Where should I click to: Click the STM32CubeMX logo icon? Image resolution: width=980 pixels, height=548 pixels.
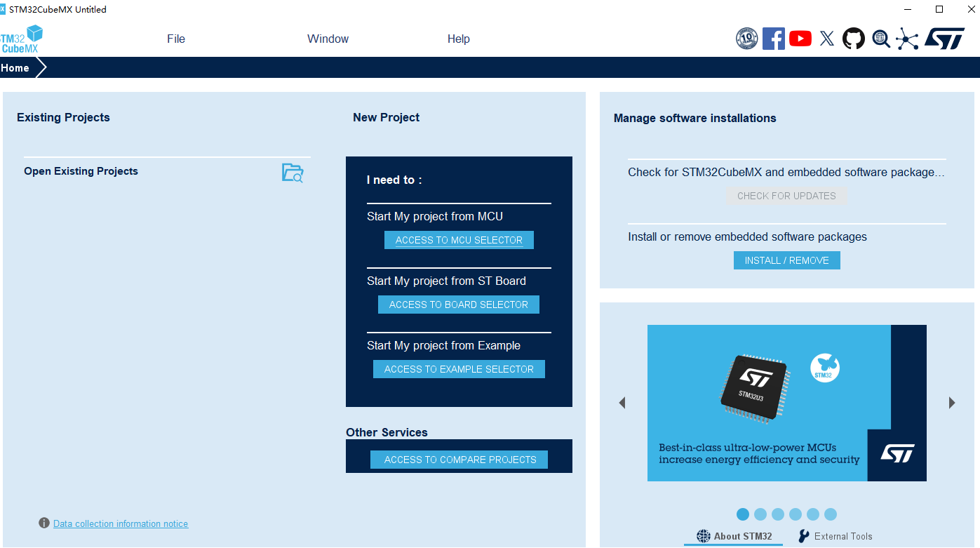[x=21, y=39]
